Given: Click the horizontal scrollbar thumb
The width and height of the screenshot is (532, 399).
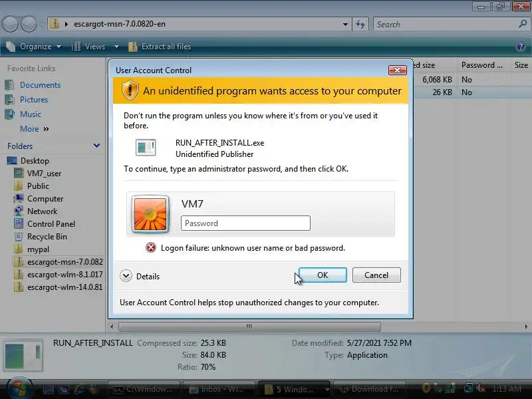Looking at the screenshot, I should pyautogui.click(x=249, y=327).
